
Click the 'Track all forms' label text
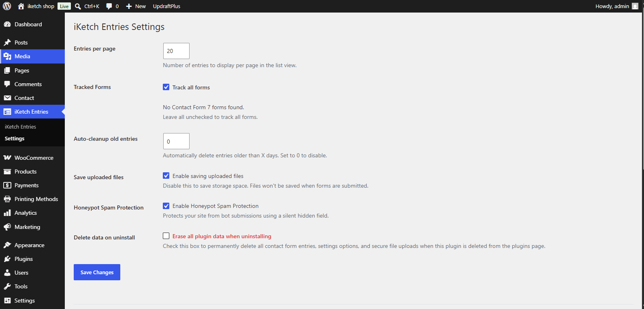[191, 87]
